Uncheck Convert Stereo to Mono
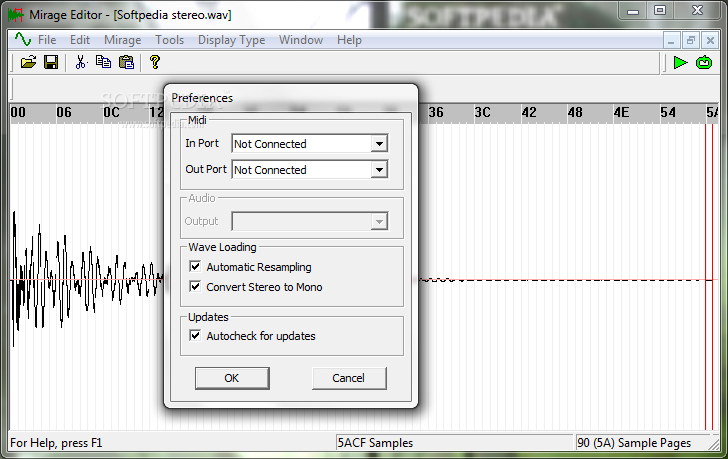The image size is (728, 459). [195, 286]
